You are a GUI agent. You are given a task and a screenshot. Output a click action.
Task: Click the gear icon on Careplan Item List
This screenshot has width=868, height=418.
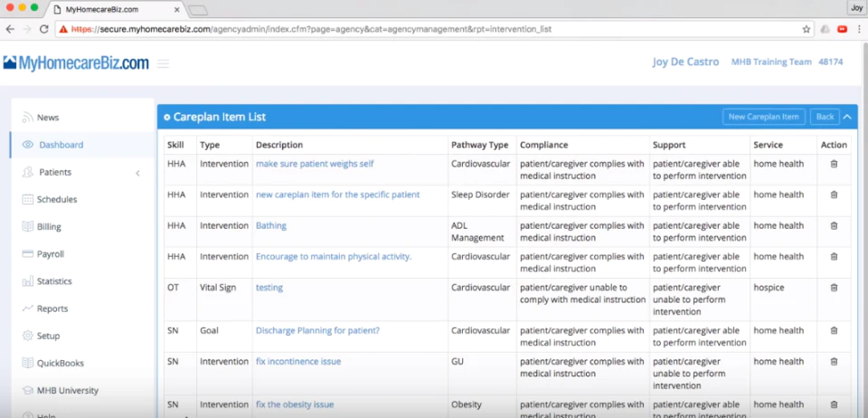166,118
